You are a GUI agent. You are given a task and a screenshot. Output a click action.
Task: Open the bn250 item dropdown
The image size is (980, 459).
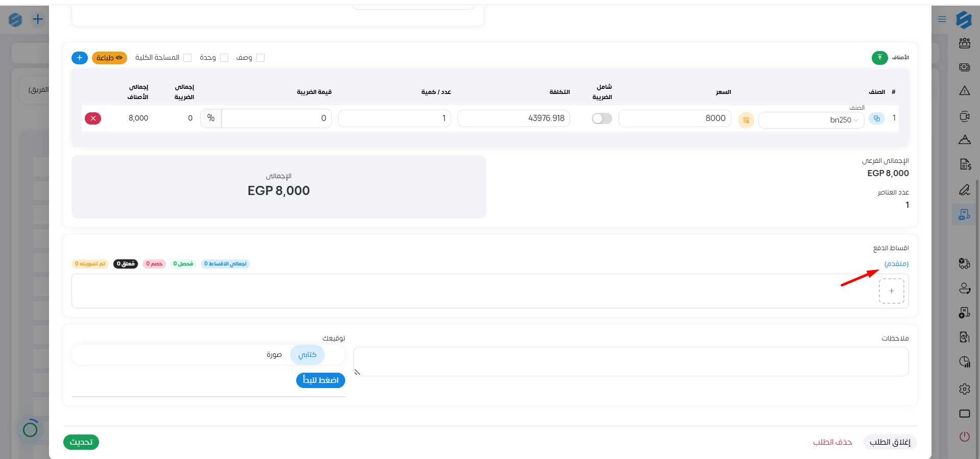point(812,120)
